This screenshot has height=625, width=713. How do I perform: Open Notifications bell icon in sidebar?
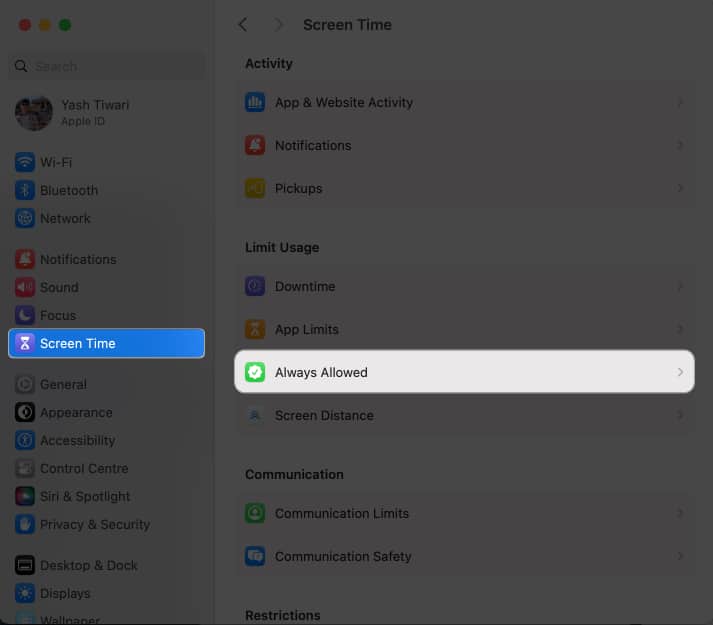(x=25, y=259)
